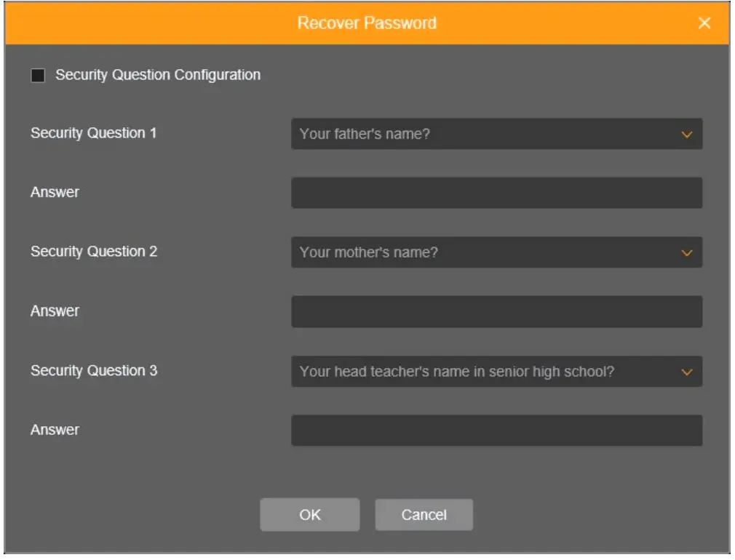735x560 pixels.
Task: Click the chevron arrow for Security Question 2
Action: (686, 253)
